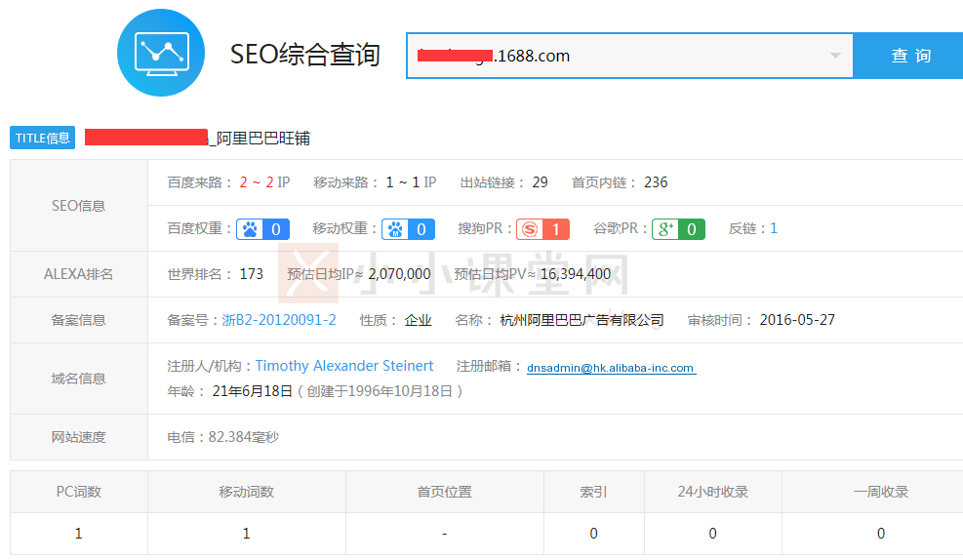Click the PC词数 cell value 1
Viewport: 963px width, 560px height.
79,534
